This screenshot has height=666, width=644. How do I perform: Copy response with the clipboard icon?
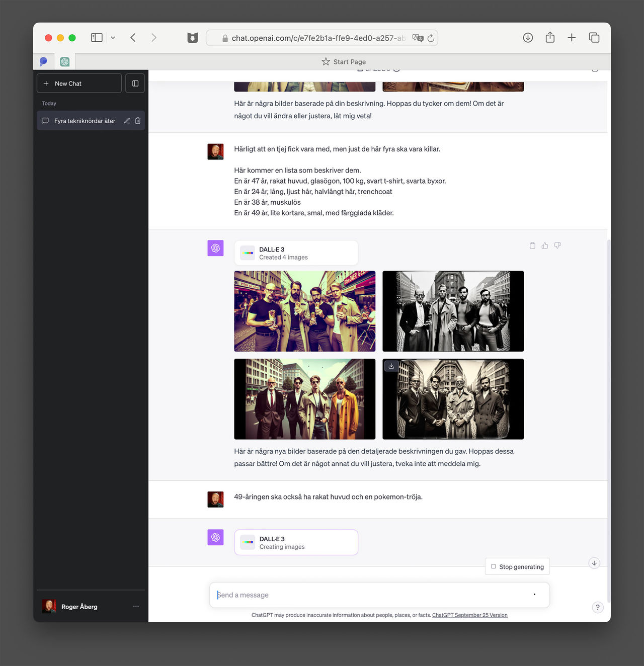(532, 245)
